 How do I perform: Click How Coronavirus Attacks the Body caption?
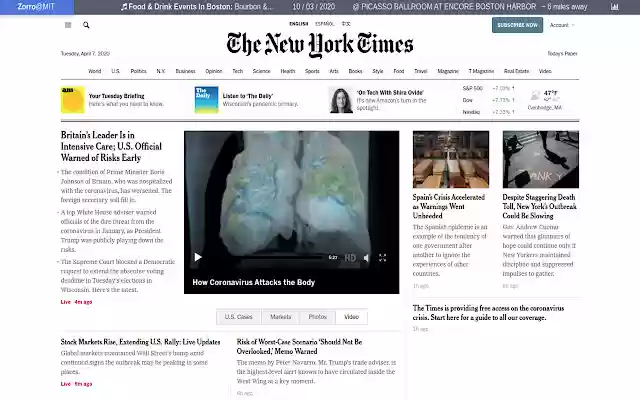click(x=253, y=282)
